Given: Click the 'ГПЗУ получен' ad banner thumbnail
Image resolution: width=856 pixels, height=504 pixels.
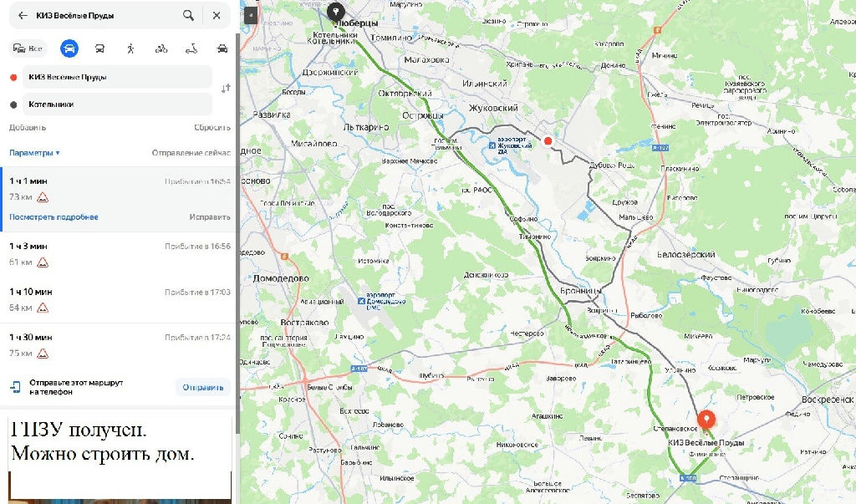Looking at the screenshot, I should (x=120, y=460).
